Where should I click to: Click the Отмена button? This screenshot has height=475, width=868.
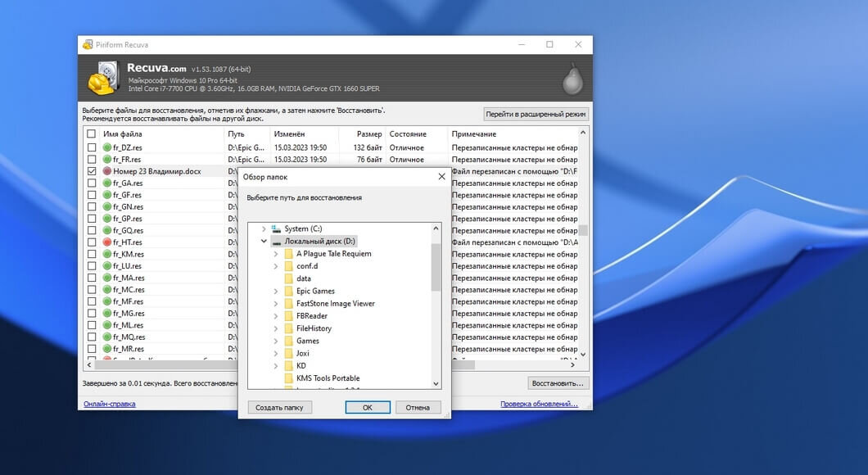(418, 408)
